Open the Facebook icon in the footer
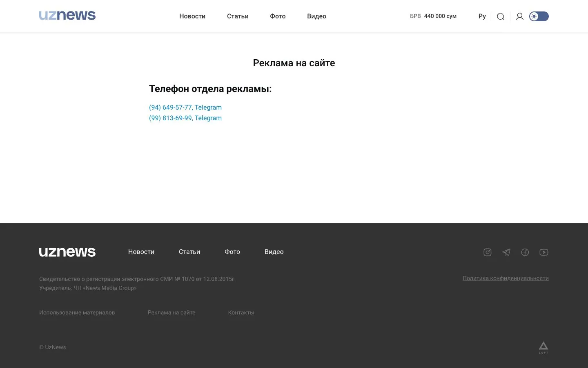Screen dimensions: 588x368 pyautogui.click(x=525, y=252)
